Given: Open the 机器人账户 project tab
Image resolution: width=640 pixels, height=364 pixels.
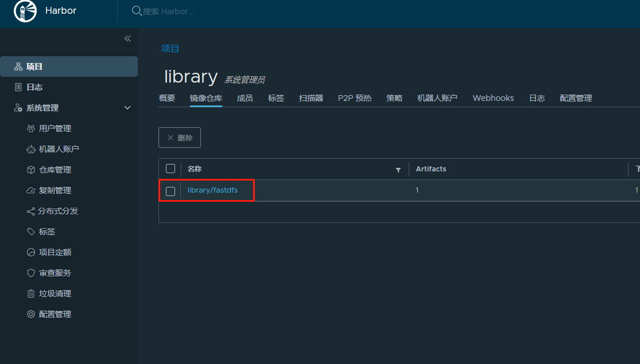Looking at the screenshot, I should pyautogui.click(x=437, y=98).
